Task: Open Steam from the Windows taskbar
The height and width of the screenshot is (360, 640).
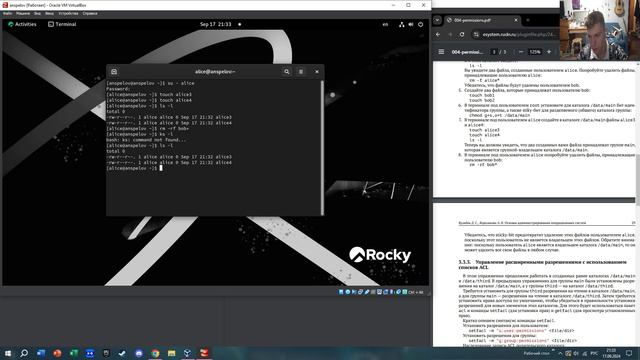Action: 122,353
